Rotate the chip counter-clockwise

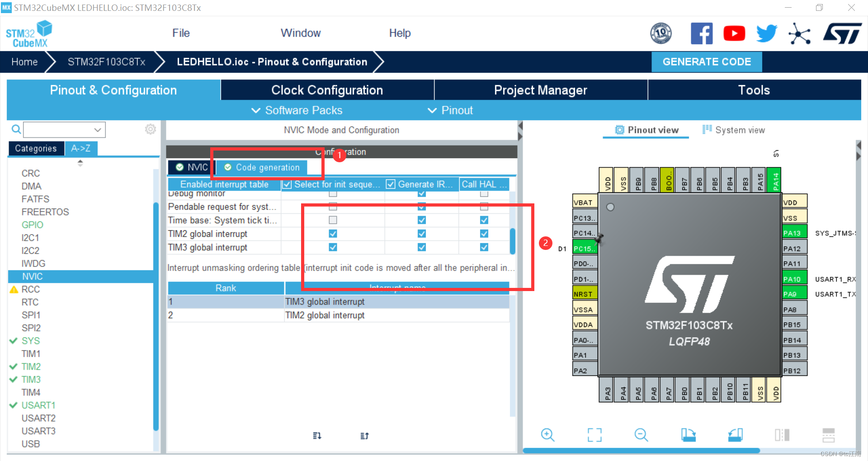(736, 435)
